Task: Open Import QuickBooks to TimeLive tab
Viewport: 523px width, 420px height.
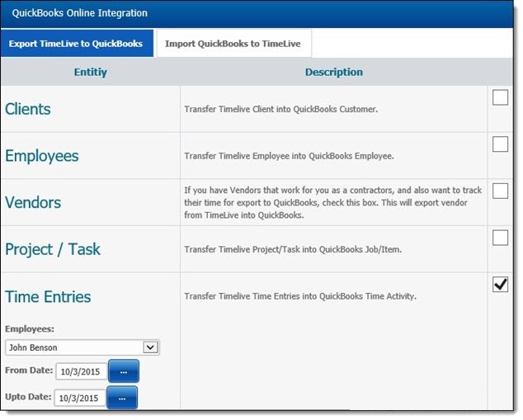Action: (x=233, y=44)
